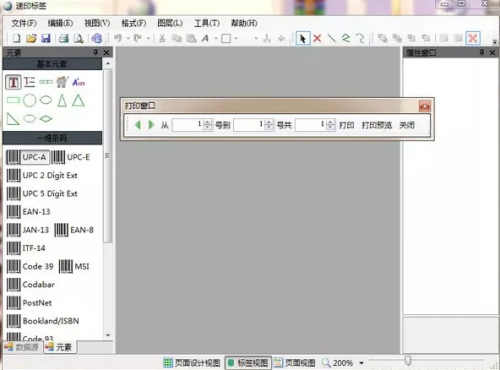Viewport: 500px width, 370px height.
Task: Select the curve drawing tool
Action: pos(360,38)
